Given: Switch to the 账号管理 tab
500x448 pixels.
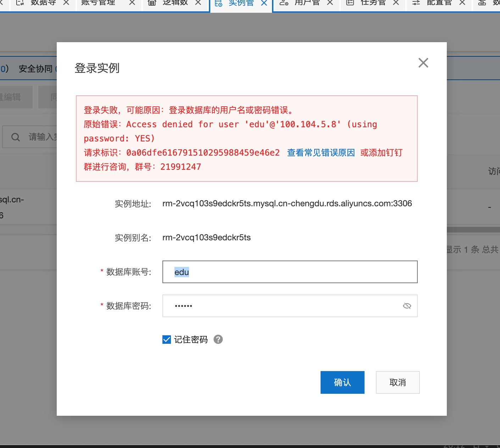Looking at the screenshot, I should (x=98, y=3).
